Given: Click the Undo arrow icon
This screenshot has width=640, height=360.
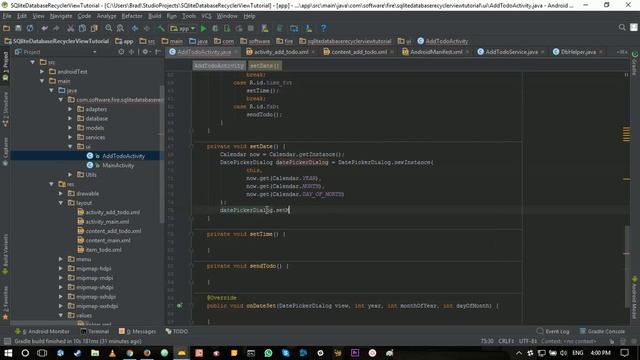Looking at the screenshot, I should [x=44, y=28].
